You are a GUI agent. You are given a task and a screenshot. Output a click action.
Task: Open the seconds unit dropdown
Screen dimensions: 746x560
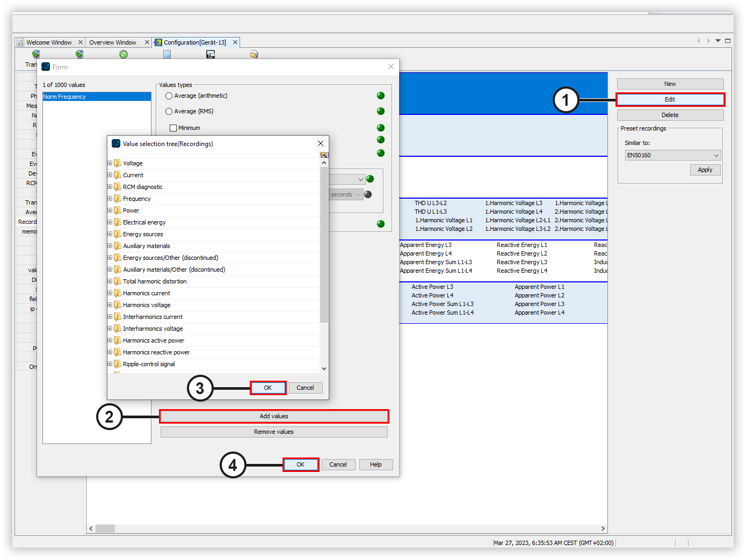point(357,194)
